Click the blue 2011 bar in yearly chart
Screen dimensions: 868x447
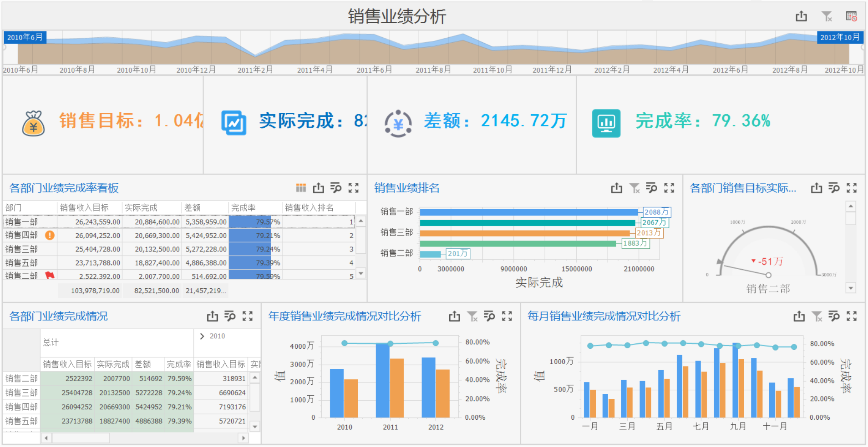pos(383,380)
